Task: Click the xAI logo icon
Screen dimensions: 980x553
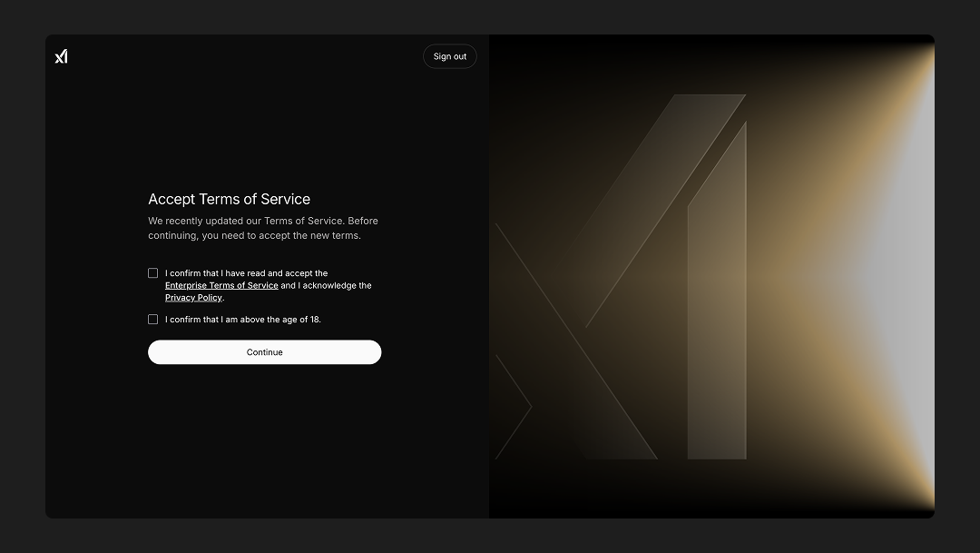Action: click(62, 56)
